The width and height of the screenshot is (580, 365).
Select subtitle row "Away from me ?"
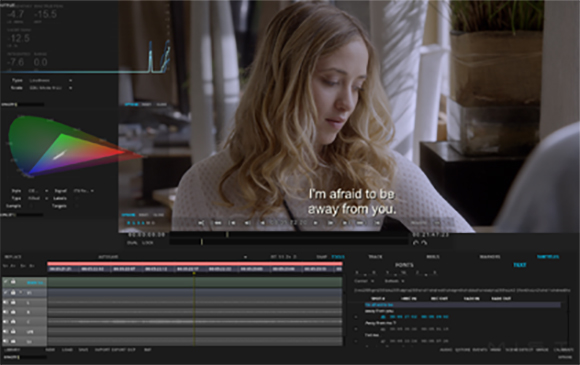pos(381,323)
